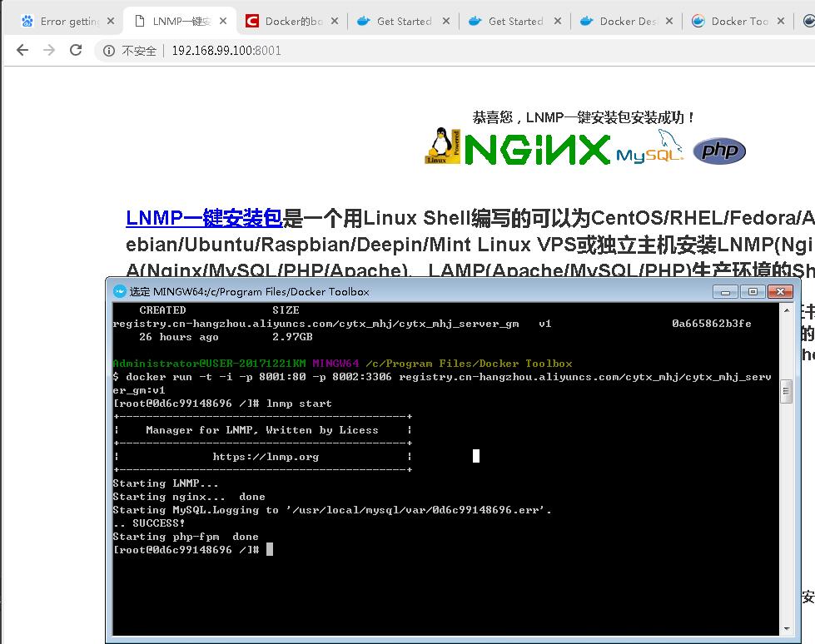Click the green NGINX logo
The image size is (815, 644).
coord(538,150)
